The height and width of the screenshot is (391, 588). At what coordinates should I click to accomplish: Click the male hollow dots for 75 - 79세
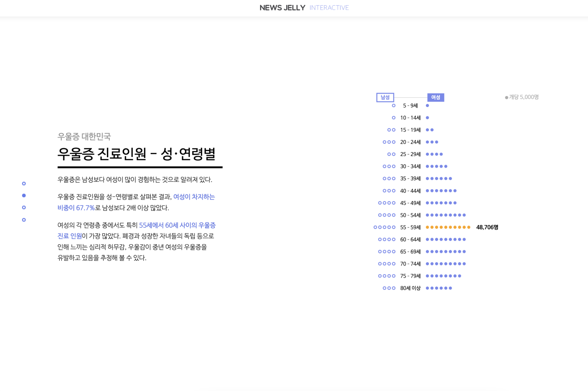387,276
